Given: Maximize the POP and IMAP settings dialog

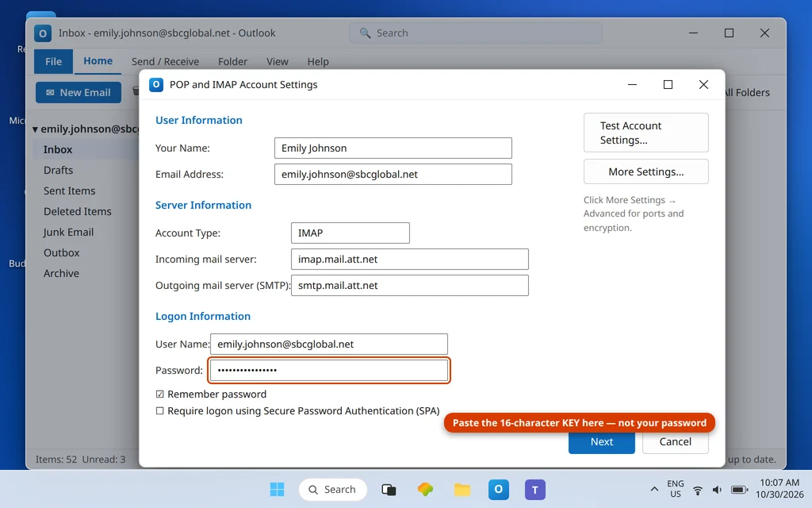Looking at the screenshot, I should click(x=668, y=84).
